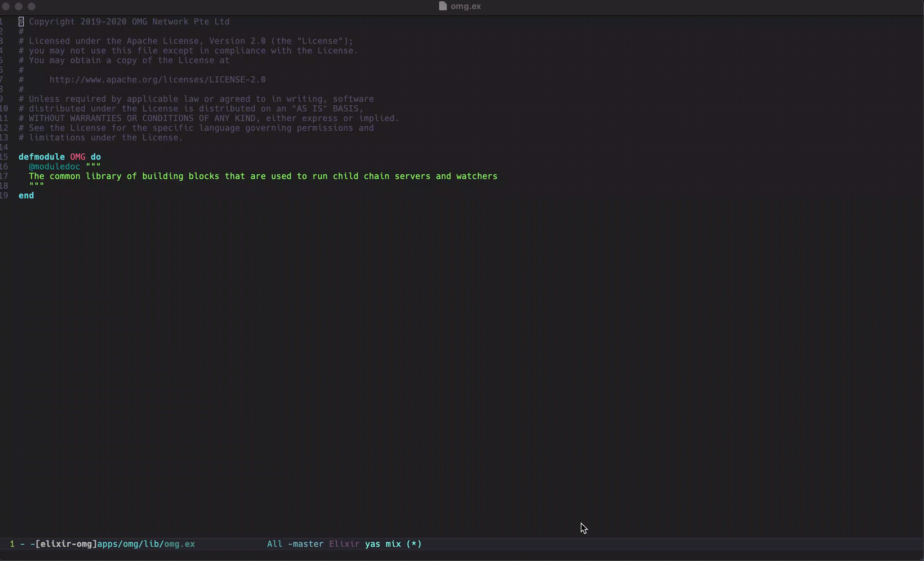Click the -master git branch indicator
Image resolution: width=924 pixels, height=561 pixels.
[306, 544]
